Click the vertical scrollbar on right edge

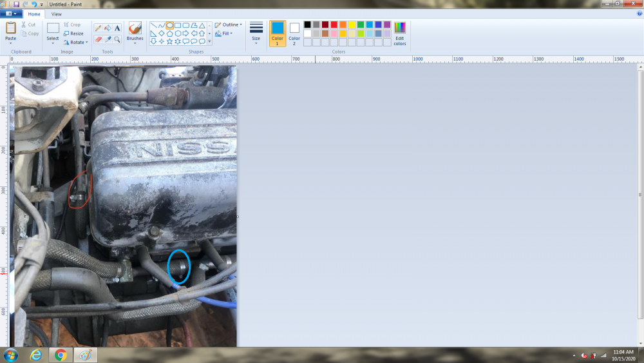[640, 194]
